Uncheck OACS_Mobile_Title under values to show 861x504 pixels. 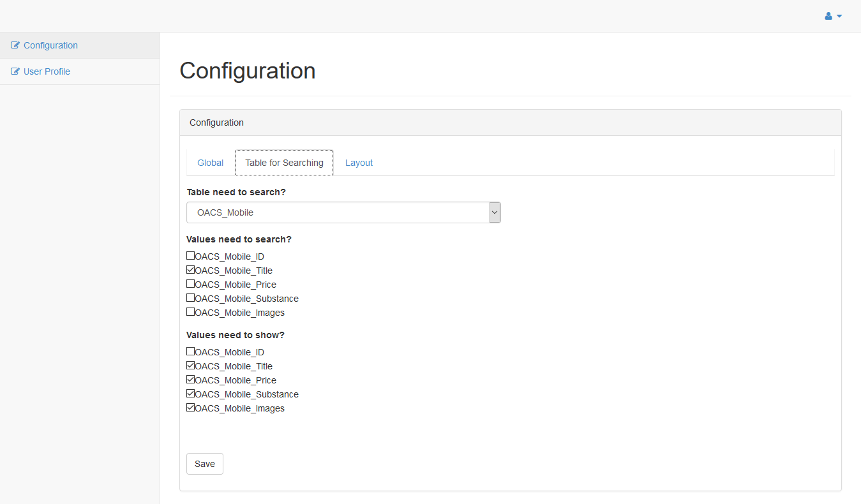[x=191, y=366]
